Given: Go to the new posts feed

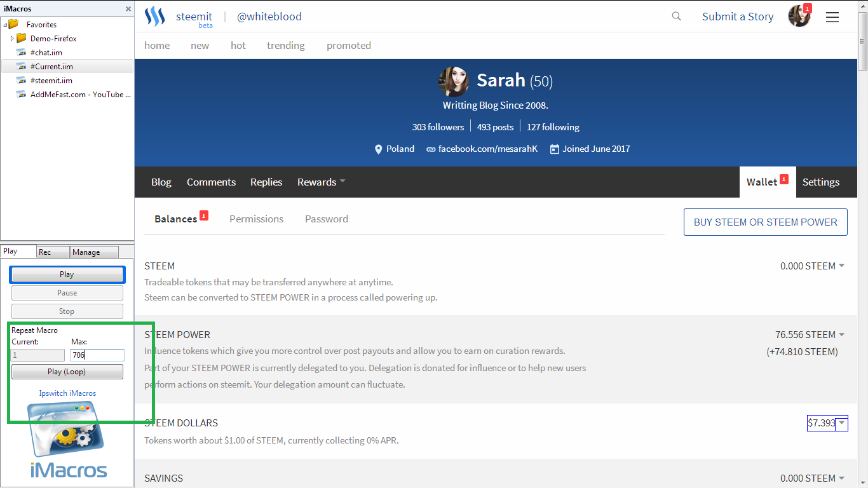Looking at the screenshot, I should point(200,45).
